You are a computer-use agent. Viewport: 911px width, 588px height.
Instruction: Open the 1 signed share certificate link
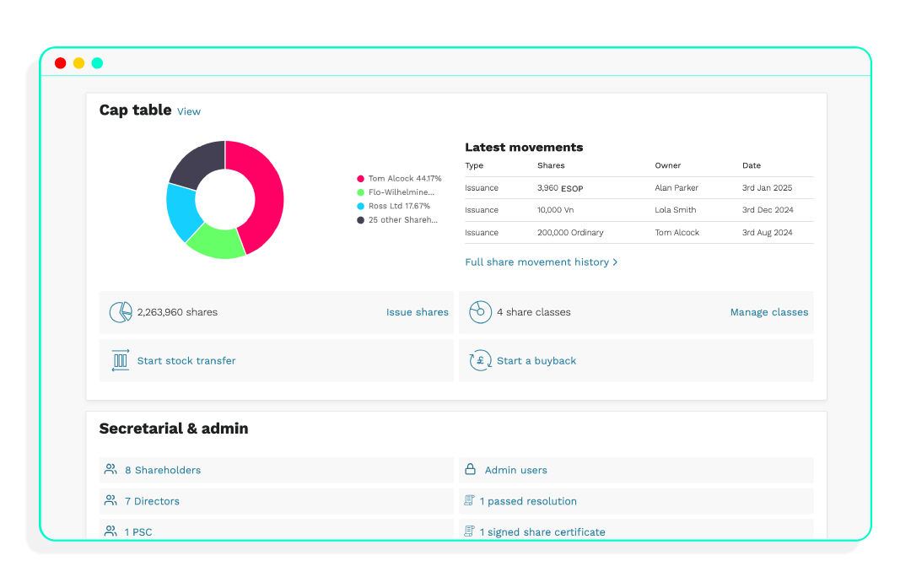pos(542,532)
